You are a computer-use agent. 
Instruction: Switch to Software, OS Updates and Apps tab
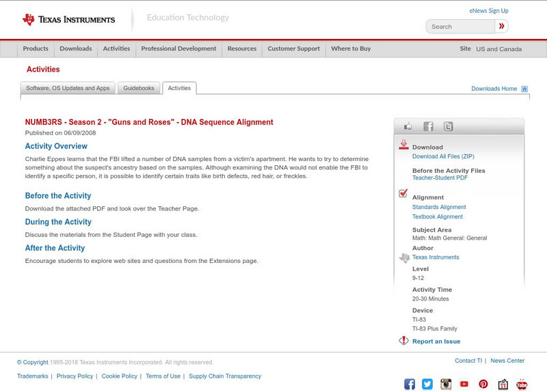point(68,88)
